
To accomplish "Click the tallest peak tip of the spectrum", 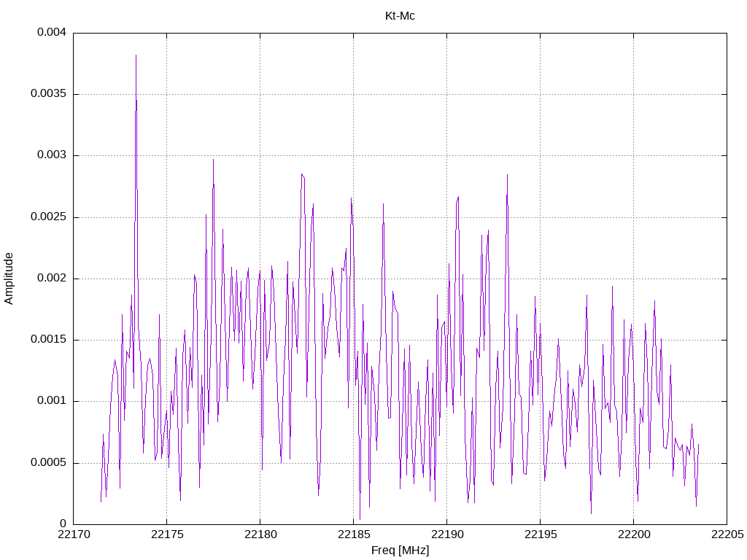I will tap(136, 55).
